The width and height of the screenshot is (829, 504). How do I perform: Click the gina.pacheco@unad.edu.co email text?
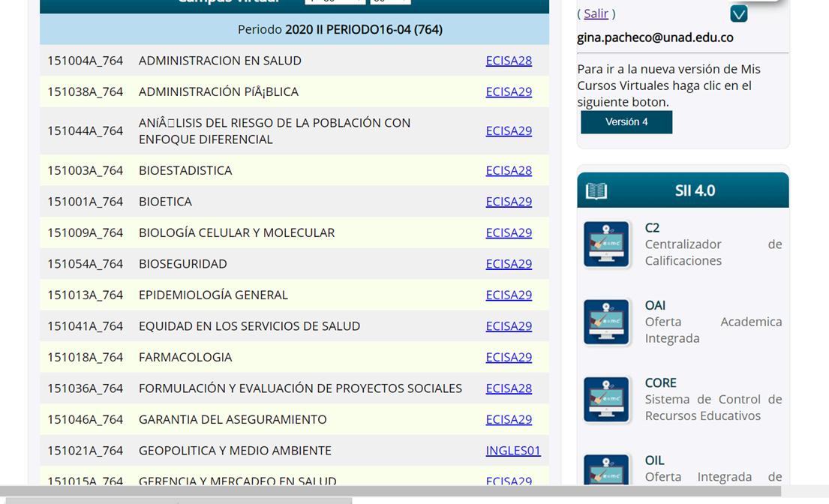coord(655,37)
